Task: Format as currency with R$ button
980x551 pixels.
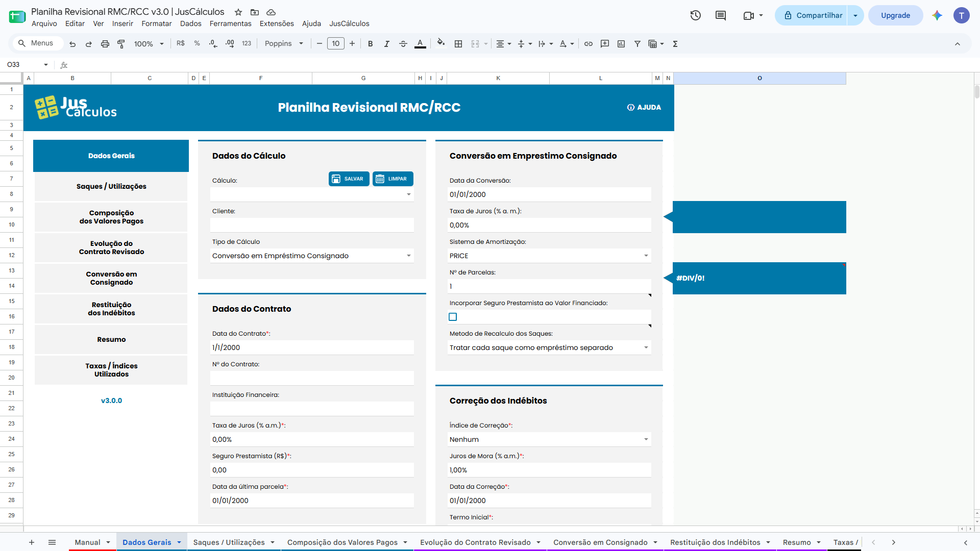Action: 181,43
